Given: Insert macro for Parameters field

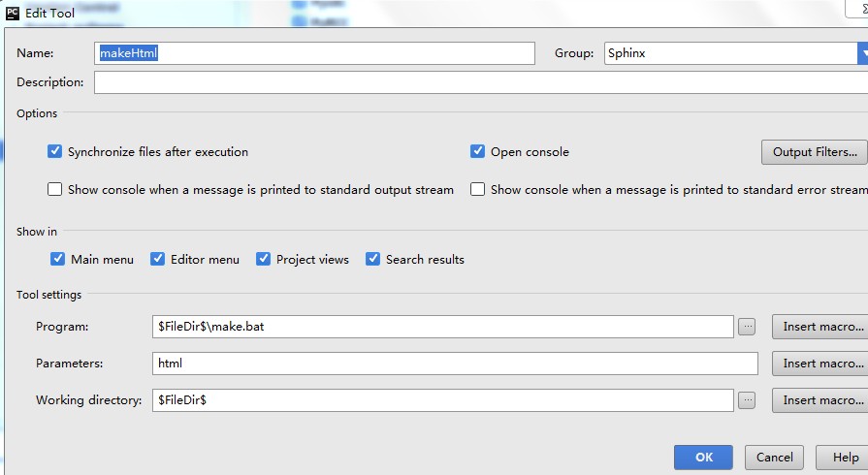Looking at the screenshot, I should pos(820,364).
